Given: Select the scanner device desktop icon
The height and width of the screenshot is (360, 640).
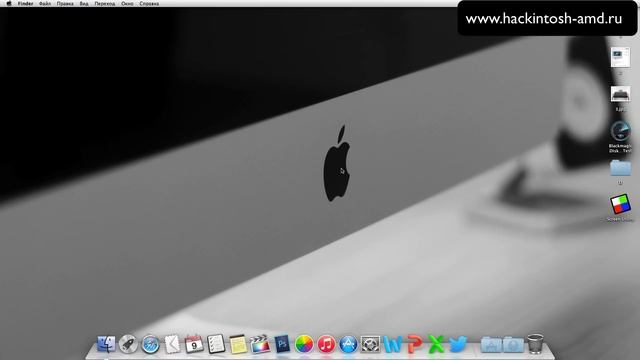Looking at the screenshot, I should [x=620, y=94].
